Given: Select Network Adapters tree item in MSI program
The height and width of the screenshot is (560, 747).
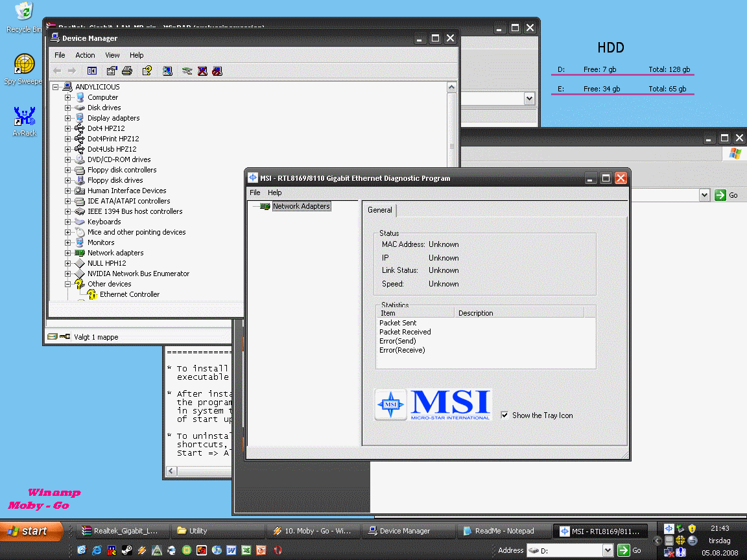Looking at the screenshot, I should (x=301, y=206).
